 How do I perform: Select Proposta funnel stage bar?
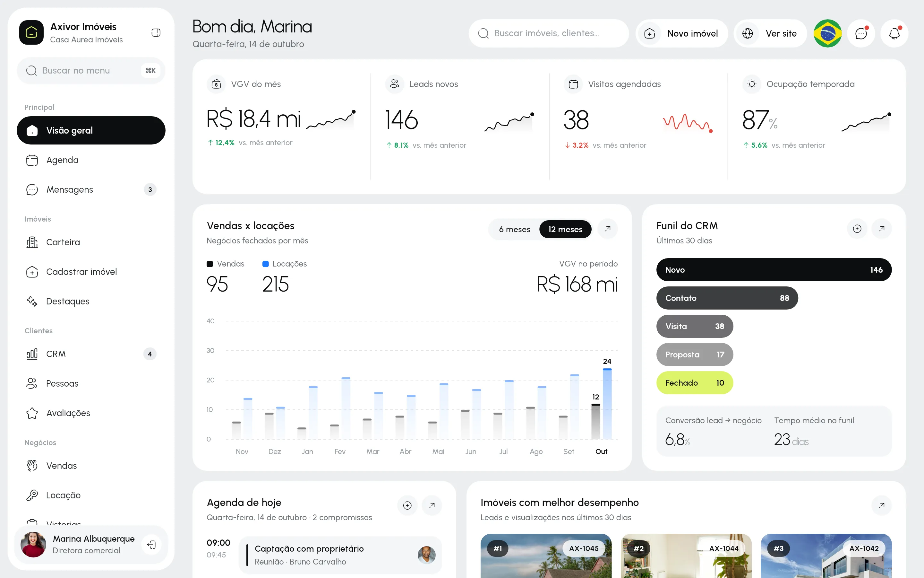coord(695,355)
